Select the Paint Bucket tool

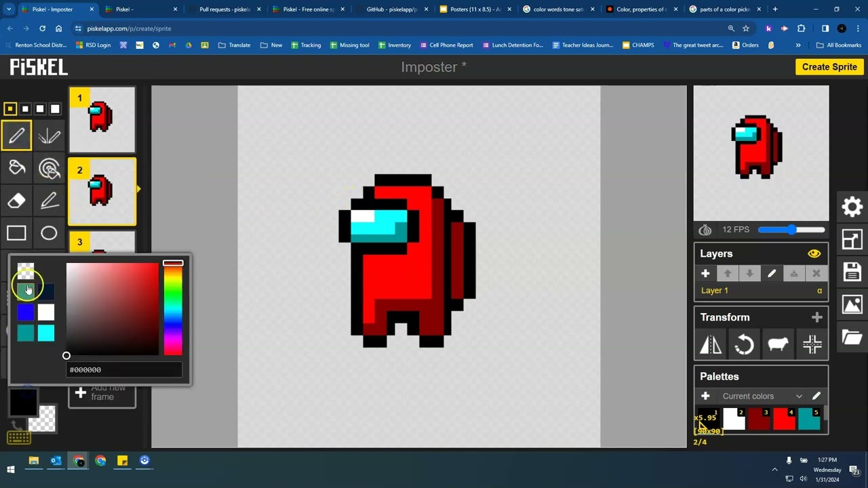click(x=16, y=168)
